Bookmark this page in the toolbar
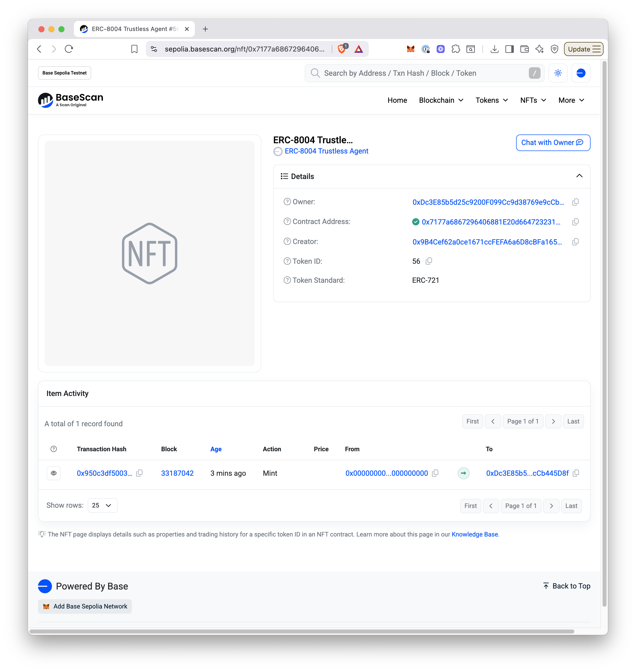Image resolution: width=636 pixels, height=672 pixels. [134, 49]
